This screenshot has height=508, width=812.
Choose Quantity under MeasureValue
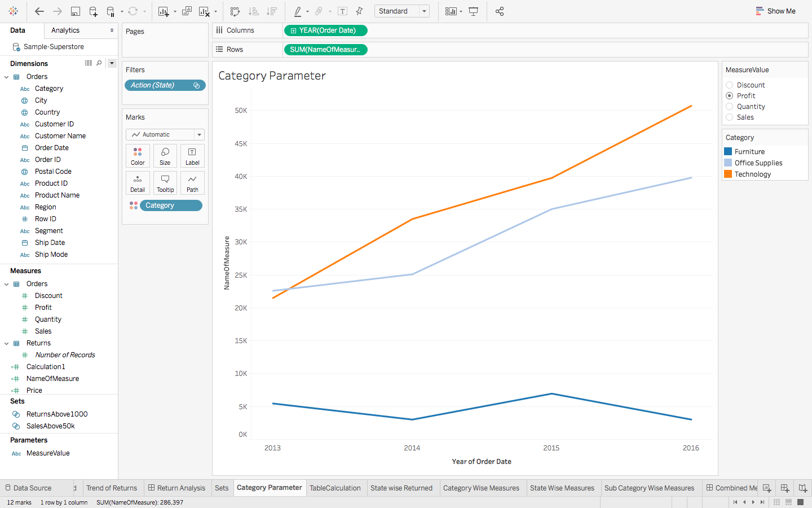point(730,107)
